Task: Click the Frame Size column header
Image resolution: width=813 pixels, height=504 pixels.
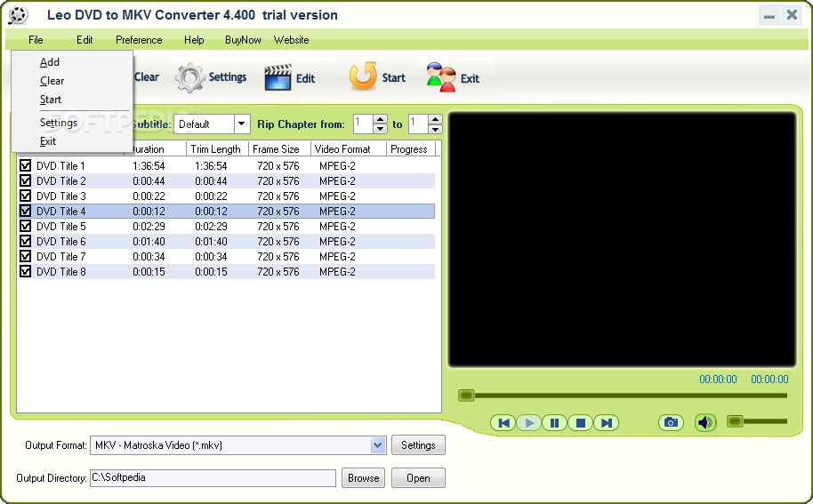Action: pyautogui.click(x=279, y=149)
